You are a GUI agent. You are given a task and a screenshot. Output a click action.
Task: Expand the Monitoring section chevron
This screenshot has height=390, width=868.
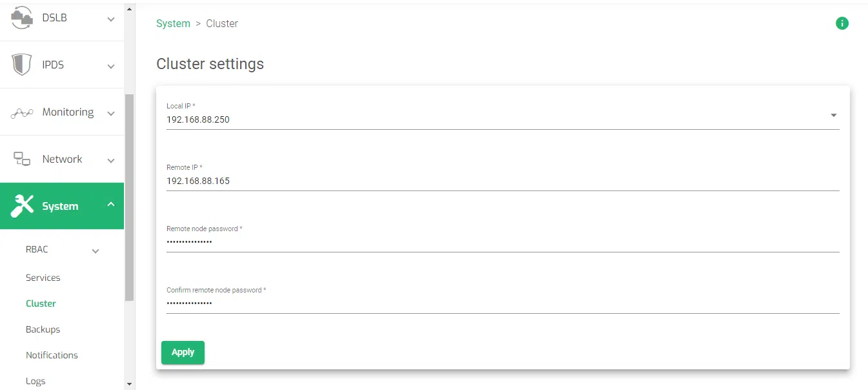click(111, 114)
